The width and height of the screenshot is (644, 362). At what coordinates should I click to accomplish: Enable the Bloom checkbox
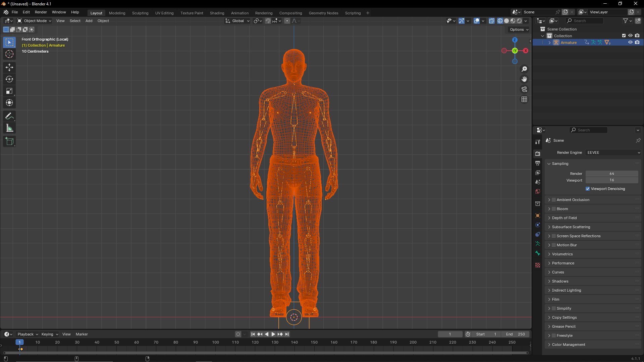tap(554, 209)
